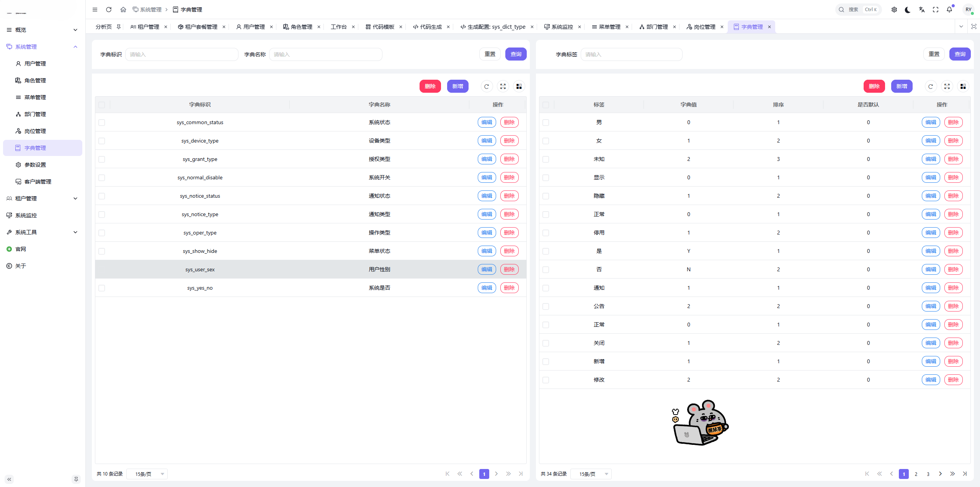This screenshot has width=980, height=487.
Task: Check the sys_device_type row
Action: (101, 141)
